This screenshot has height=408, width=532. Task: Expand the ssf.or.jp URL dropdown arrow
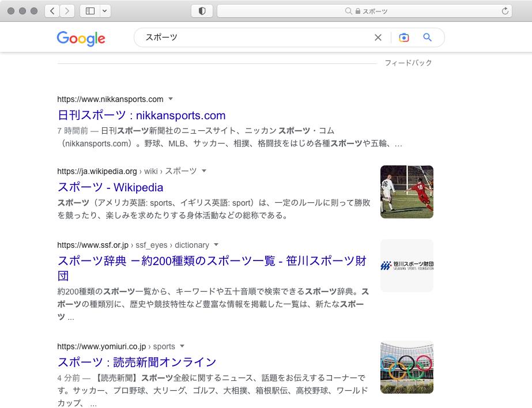point(216,245)
